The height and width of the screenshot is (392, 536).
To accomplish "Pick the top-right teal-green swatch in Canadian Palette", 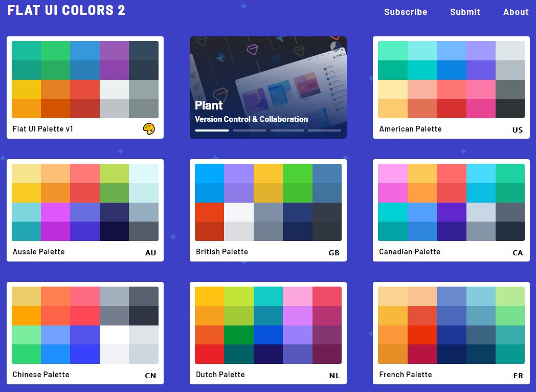I will [510, 173].
